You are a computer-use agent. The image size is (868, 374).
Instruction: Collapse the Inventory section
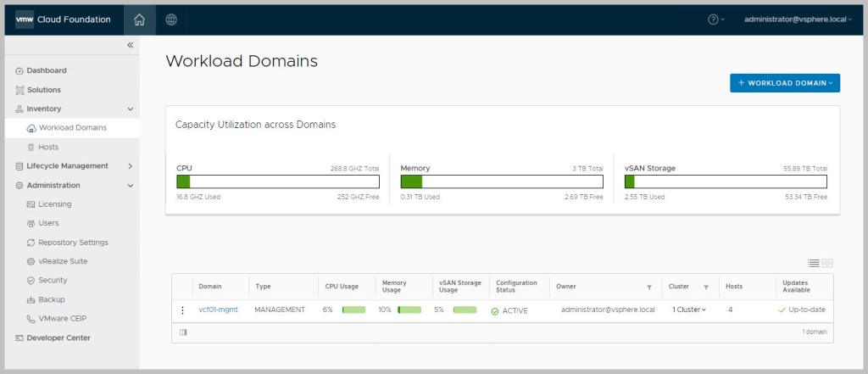click(131, 109)
